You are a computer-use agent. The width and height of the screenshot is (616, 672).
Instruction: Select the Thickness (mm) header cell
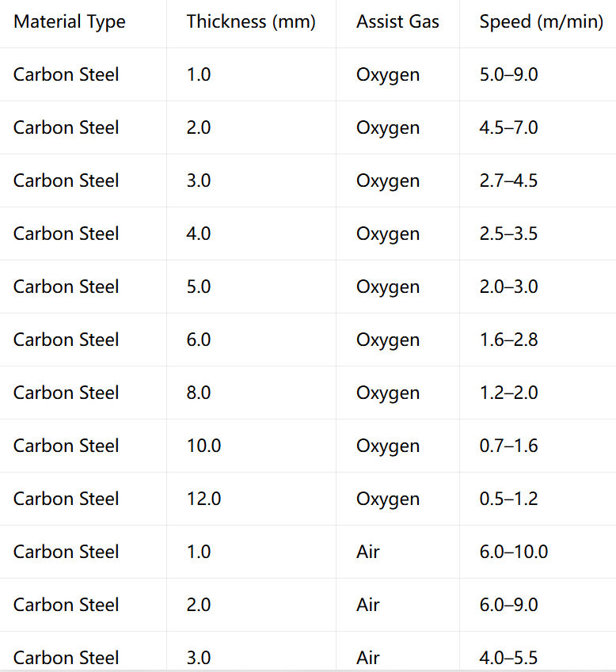click(x=251, y=22)
